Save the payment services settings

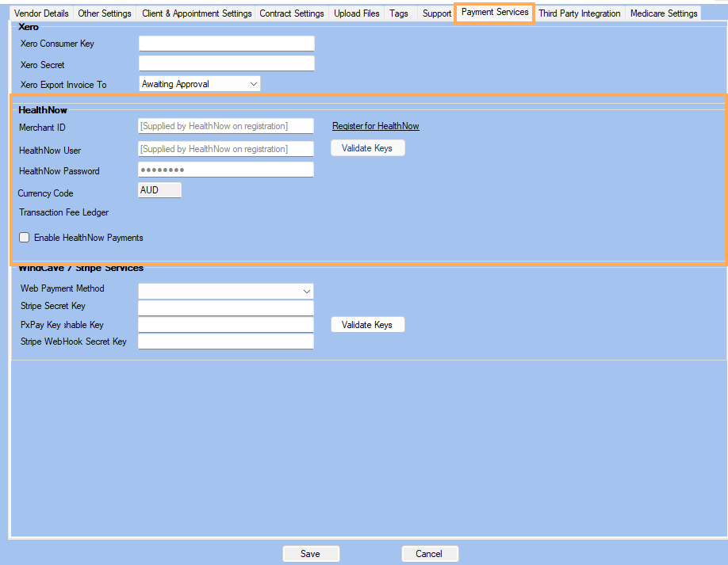(311, 554)
